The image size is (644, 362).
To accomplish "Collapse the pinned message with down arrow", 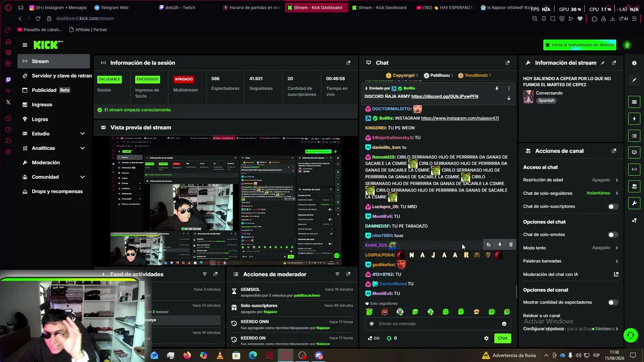I will pyautogui.click(x=509, y=98).
